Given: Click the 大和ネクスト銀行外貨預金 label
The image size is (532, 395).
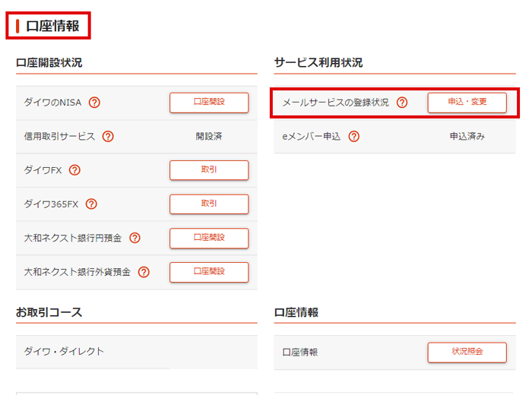Looking at the screenshot, I should 78,272.
